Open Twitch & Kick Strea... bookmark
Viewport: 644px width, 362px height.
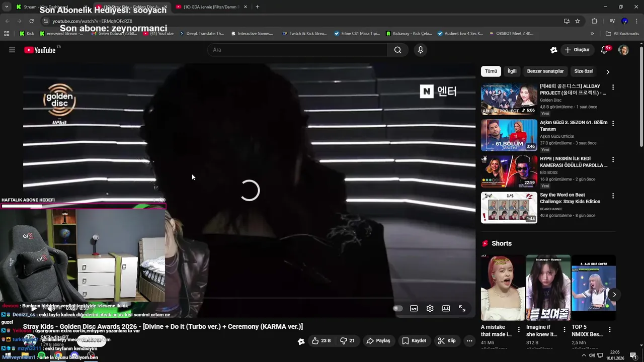305,34
